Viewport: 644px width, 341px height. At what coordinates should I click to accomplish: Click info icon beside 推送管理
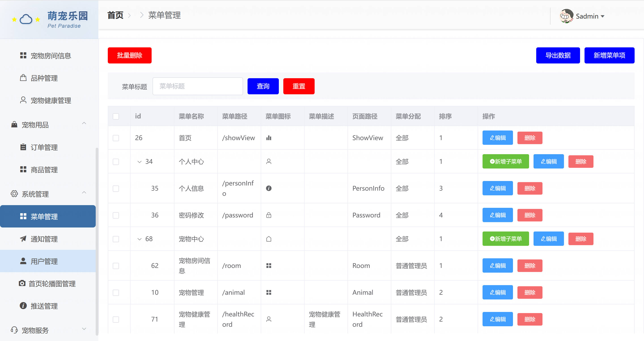pos(23,306)
